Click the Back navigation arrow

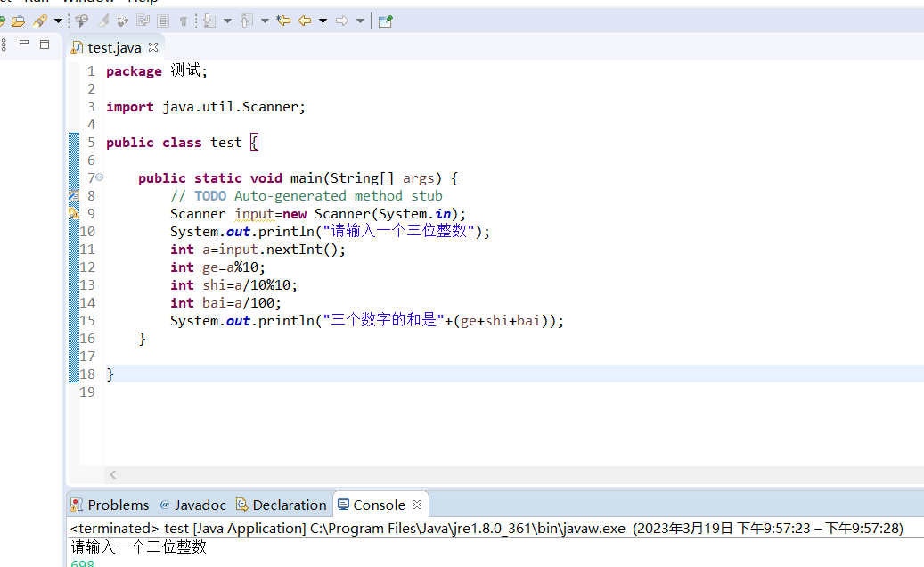305,21
